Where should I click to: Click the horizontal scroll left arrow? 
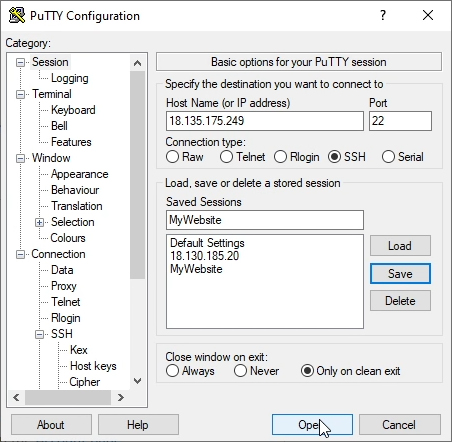pyautogui.click(x=16, y=397)
